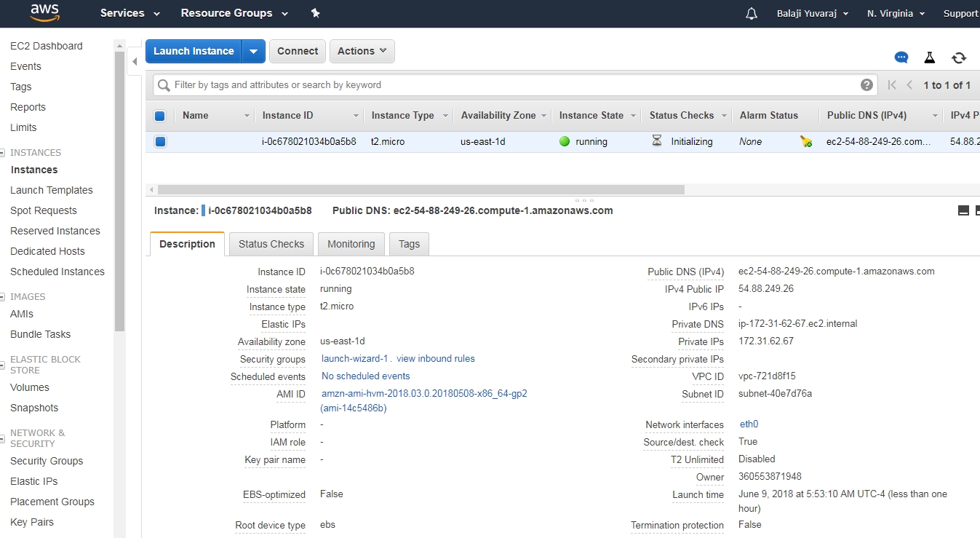The image size is (980, 538).
Task: Click the pin shortcut icon in navbar
Action: coord(315,13)
